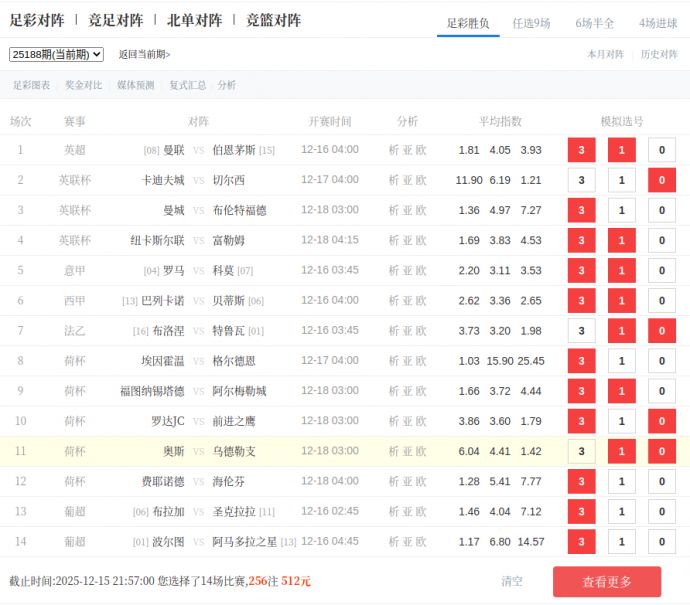Toggle pick 3 for 曼联 vs 伯恩茅斯
The image size is (690, 605).
coord(581,150)
